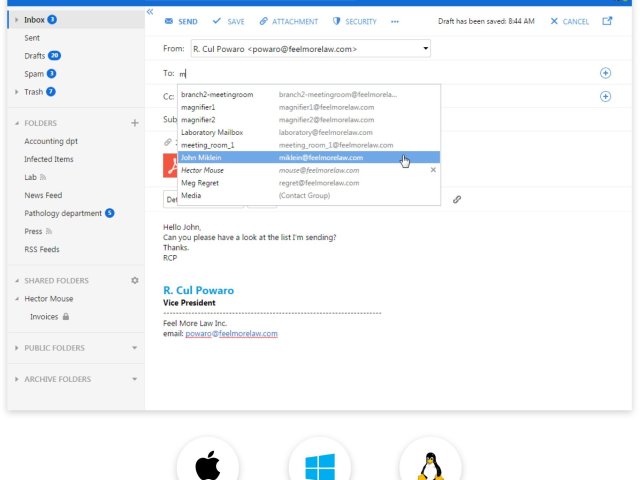Open the locked Invoices shared folder
The image size is (640, 480).
44,317
